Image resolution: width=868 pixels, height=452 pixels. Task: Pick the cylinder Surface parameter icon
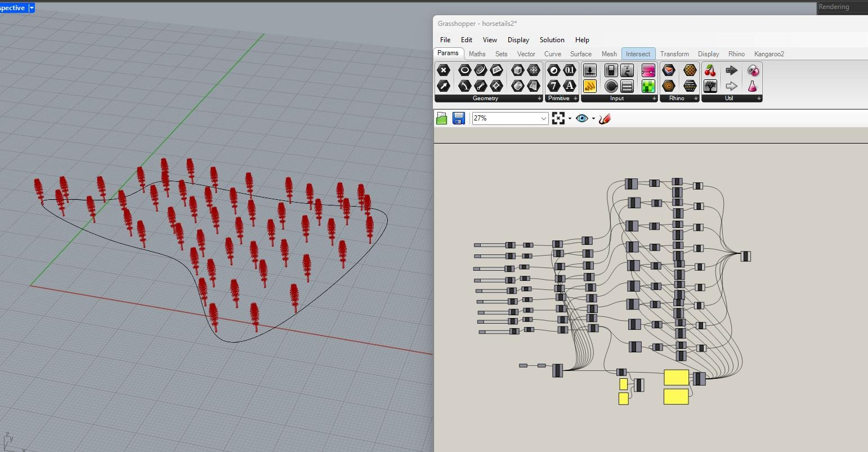[517, 86]
